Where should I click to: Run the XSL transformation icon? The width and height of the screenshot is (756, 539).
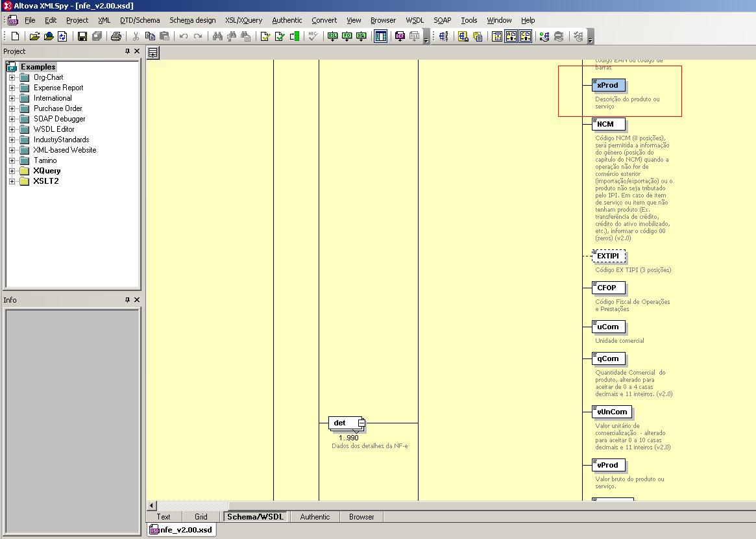point(332,36)
